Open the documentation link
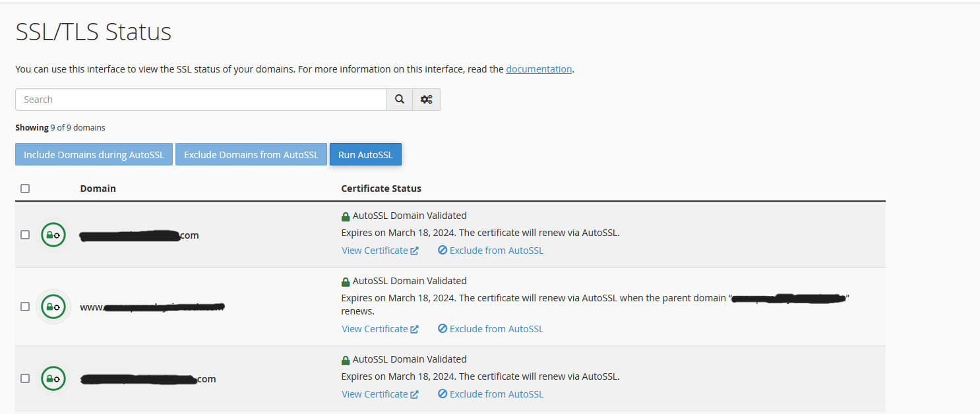The height and width of the screenshot is (414, 980). (x=539, y=69)
